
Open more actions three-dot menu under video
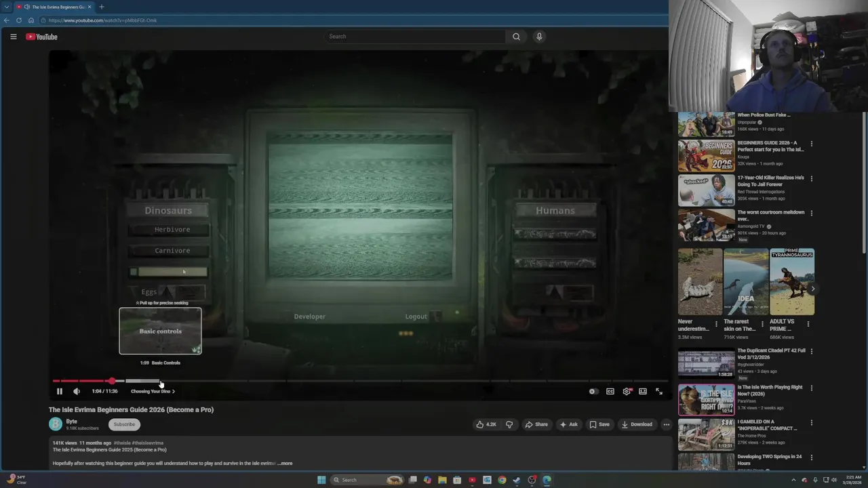click(x=666, y=424)
